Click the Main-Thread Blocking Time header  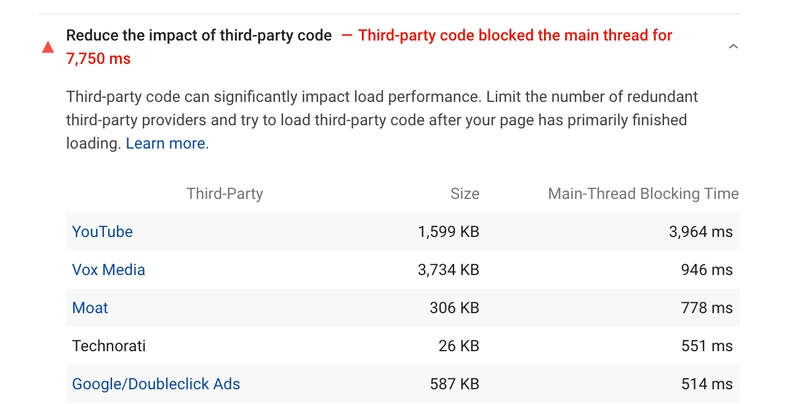tap(643, 194)
